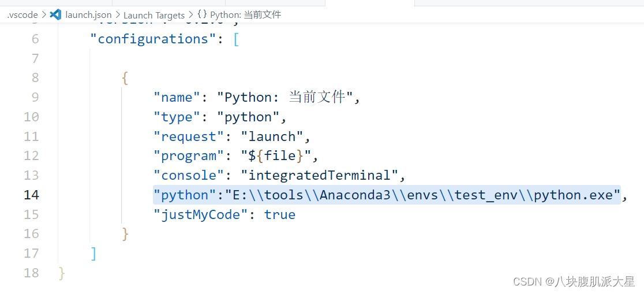Image resolution: width=644 pixels, height=293 pixels.
Task: Expand chevron after Launch Targets in breadcrumb
Action: (191, 15)
